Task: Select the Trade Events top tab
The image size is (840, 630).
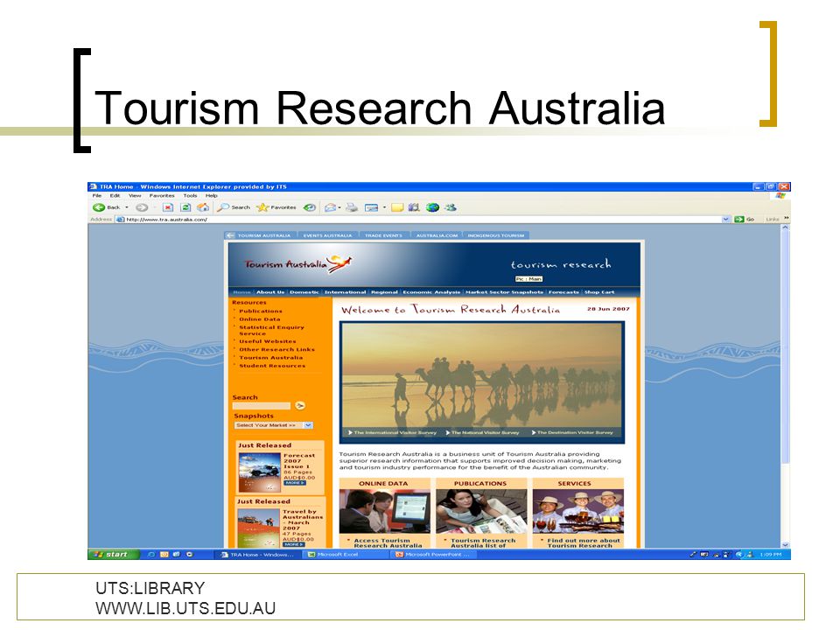Action: 383,235
